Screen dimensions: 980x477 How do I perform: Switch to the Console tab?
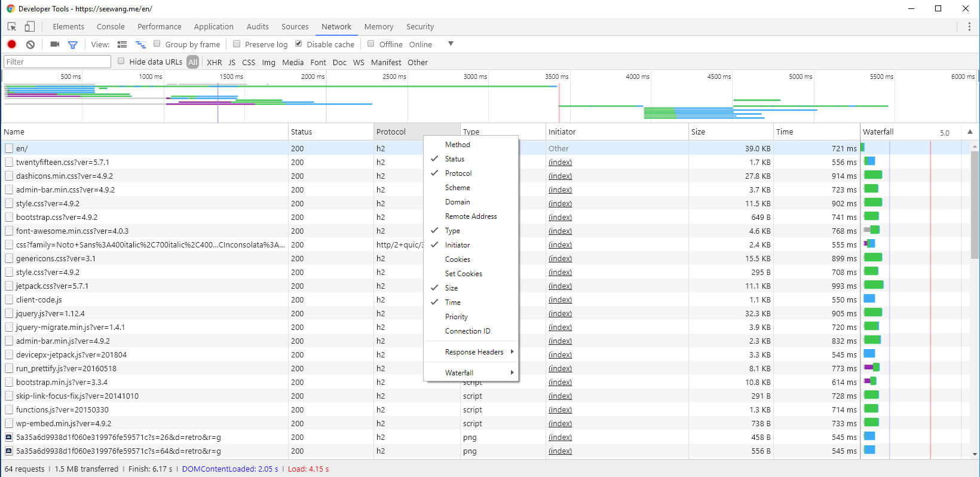[111, 27]
